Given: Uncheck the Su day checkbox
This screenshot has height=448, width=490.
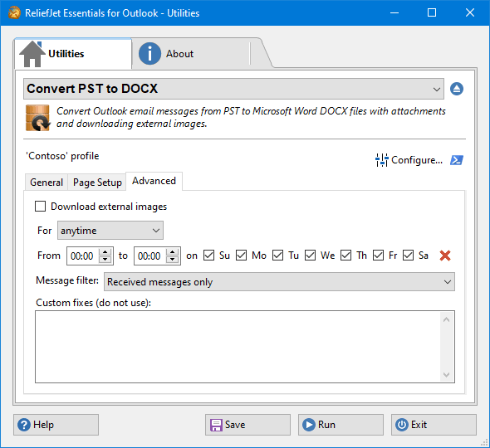Looking at the screenshot, I should [x=208, y=255].
